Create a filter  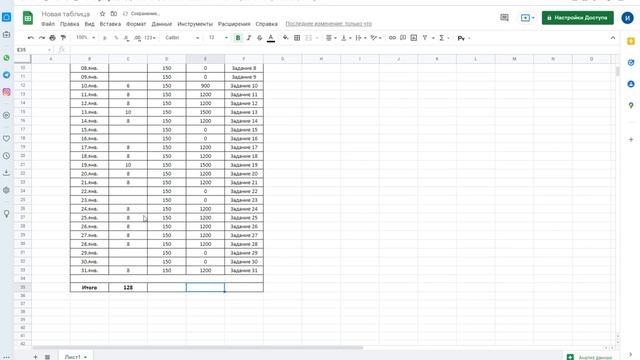click(x=425, y=38)
